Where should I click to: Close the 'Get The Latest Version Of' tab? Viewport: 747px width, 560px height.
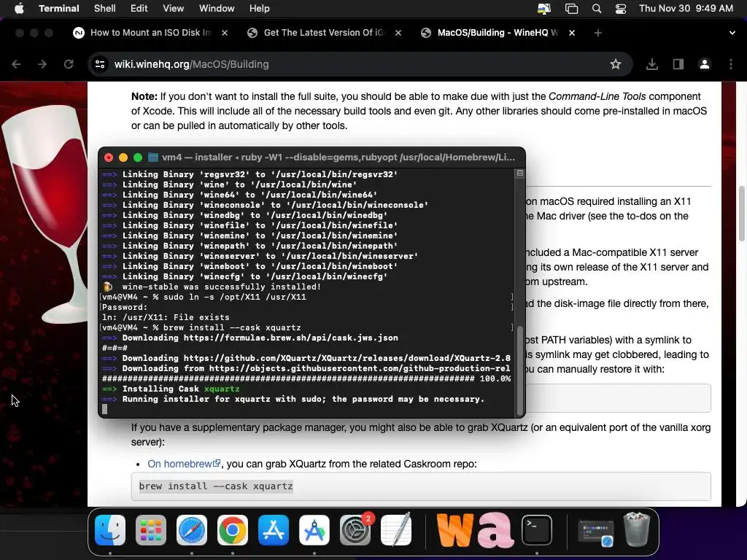tap(398, 32)
